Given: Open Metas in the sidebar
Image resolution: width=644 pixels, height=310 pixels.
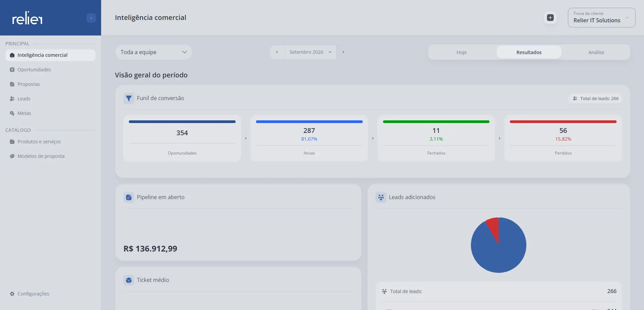Looking at the screenshot, I should tap(50, 113).
